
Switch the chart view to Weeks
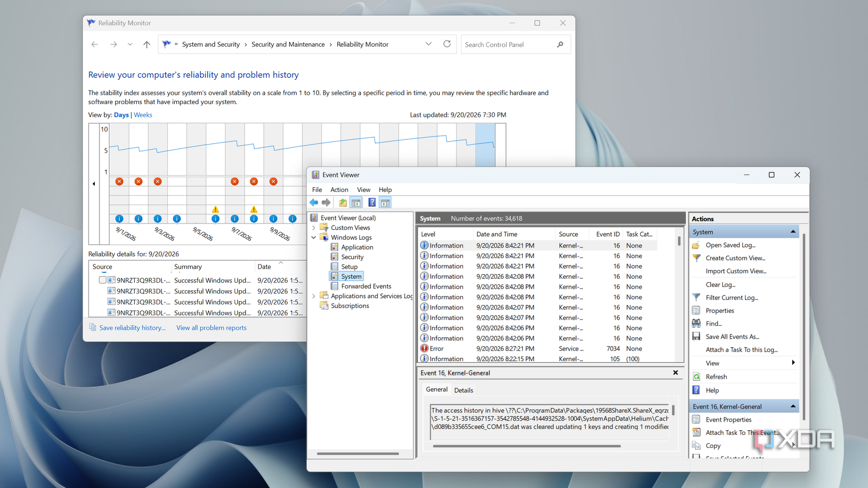pos(143,115)
